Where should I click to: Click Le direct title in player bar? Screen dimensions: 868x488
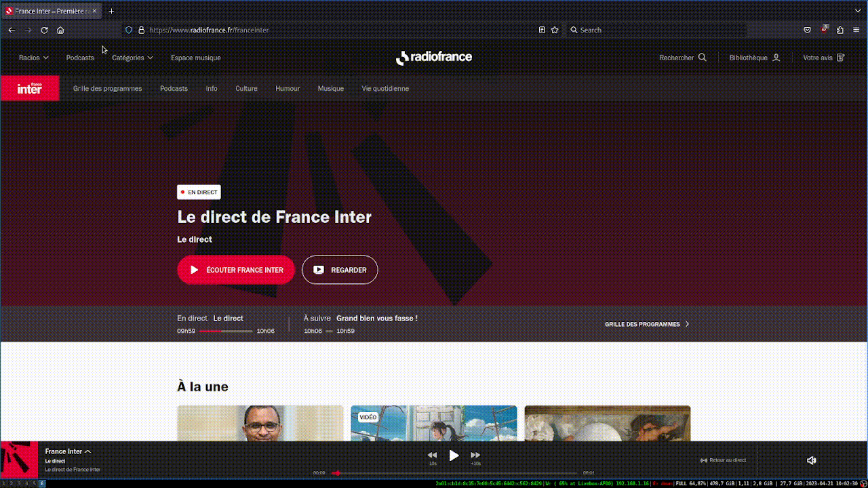coord(55,461)
